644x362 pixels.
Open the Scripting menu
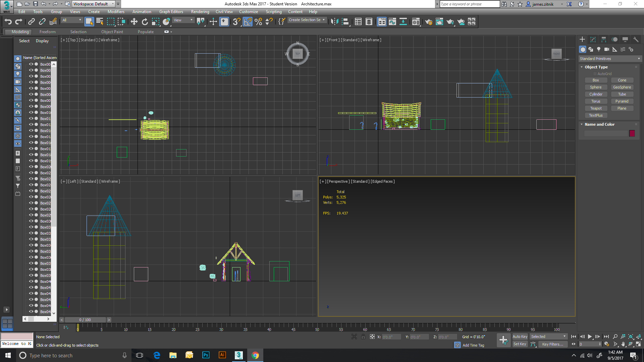pyautogui.click(x=274, y=12)
